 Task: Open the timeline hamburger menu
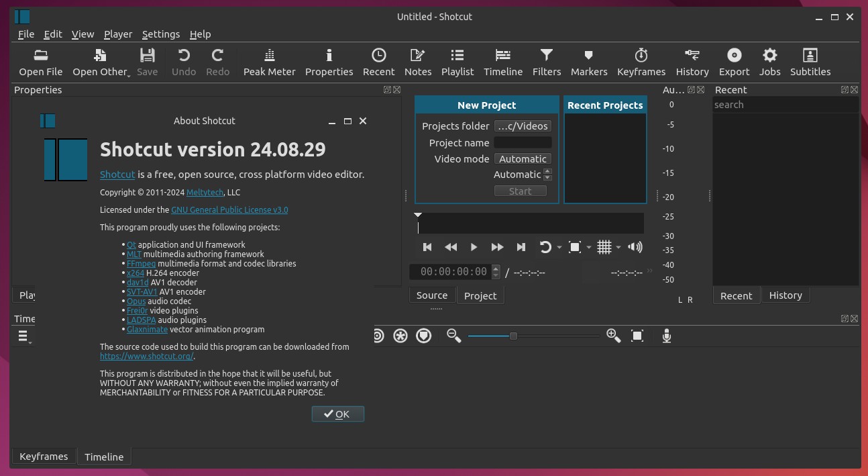pos(23,336)
